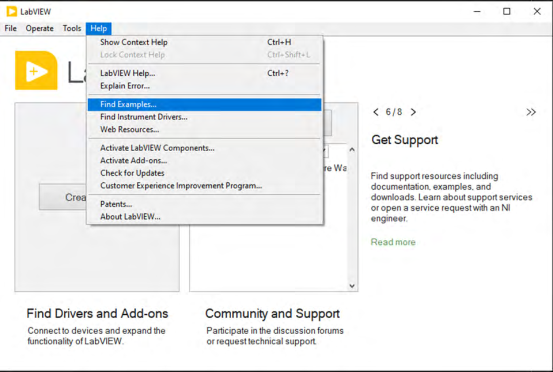Close the open Help menu
The image size is (553, 372).
(99, 28)
